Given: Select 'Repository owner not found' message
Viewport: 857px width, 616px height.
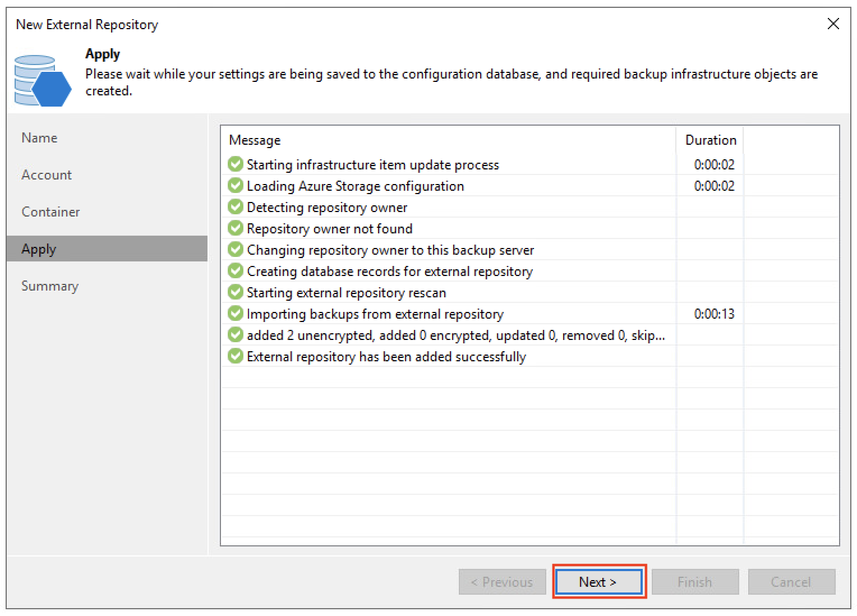Looking at the screenshot, I should 330,229.
